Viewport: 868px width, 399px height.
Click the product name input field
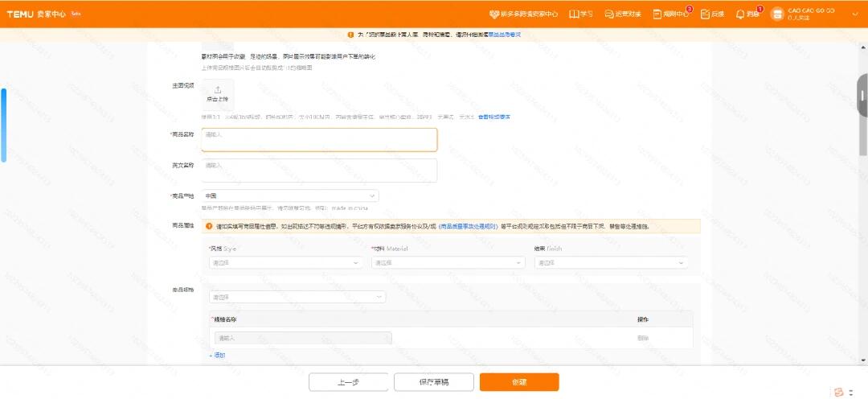(x=319, y=140)
